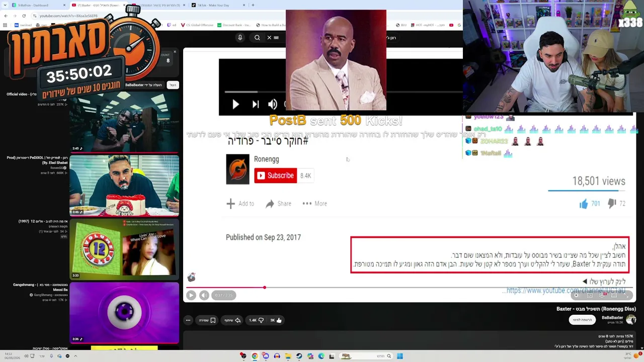Viewport: 644px width, 362px height.
Task: Save the video to a playlist
Action: (x=207, y=320)
